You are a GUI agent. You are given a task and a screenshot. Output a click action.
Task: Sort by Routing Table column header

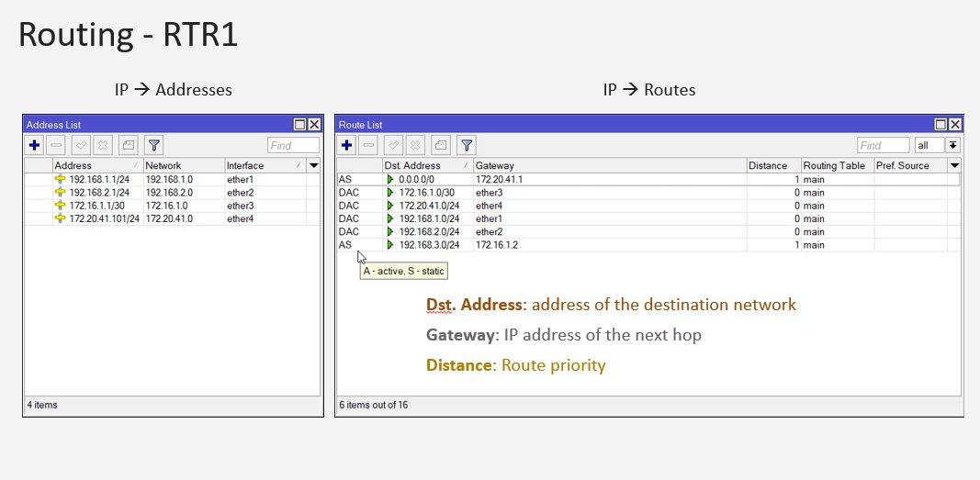[x=838, y=165]
